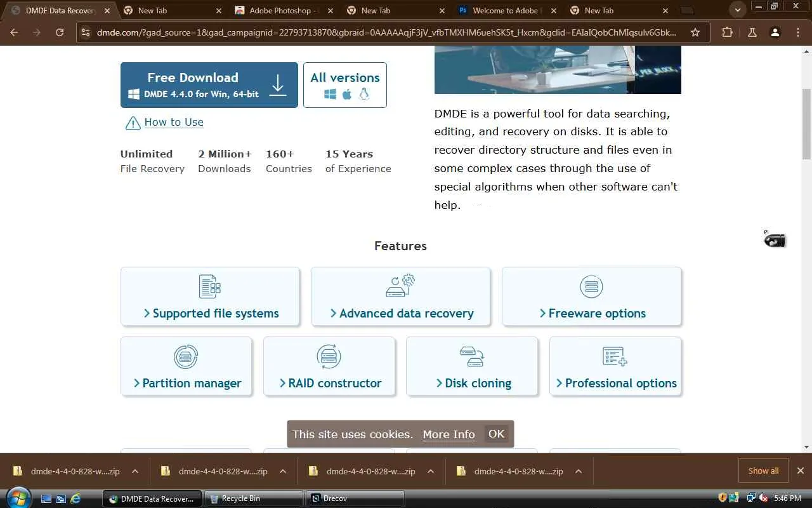Open the Chrome three-dot menu

tap(798, 32)
